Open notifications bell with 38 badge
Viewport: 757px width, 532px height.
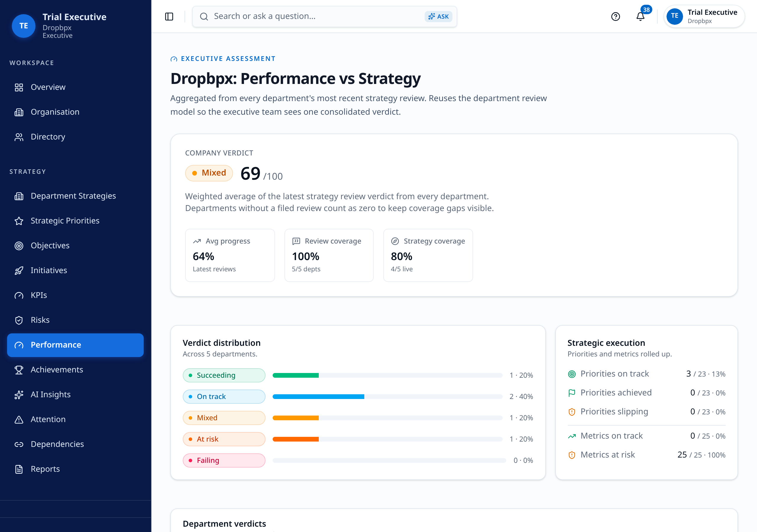[x=640, y=17]
